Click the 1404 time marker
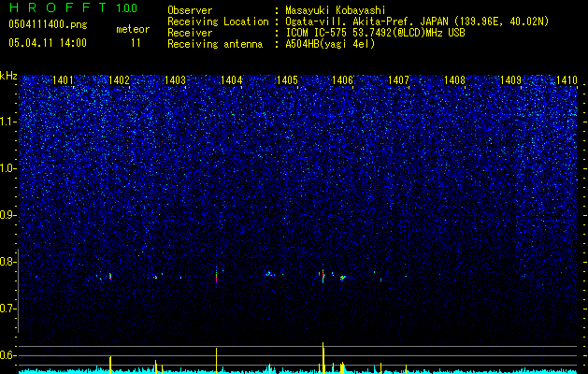The image size is (588, 374). (x=232, y=79)
